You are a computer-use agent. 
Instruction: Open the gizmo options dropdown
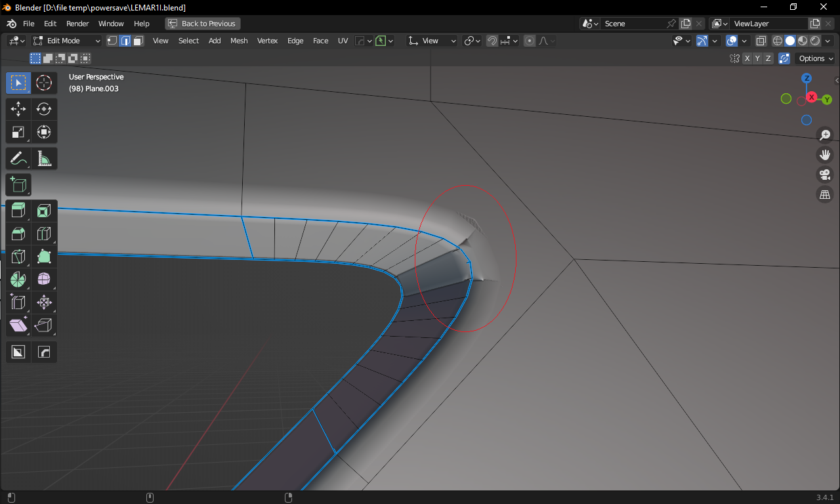click(714, 41)
